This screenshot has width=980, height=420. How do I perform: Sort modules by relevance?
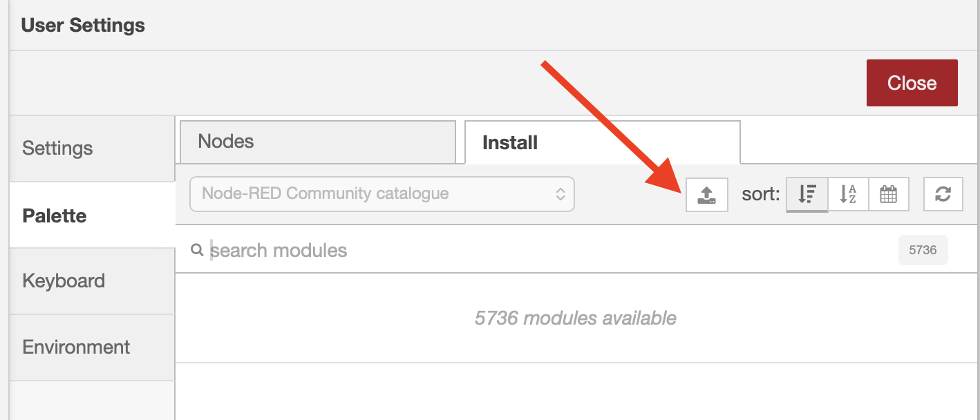pos(807,195)
